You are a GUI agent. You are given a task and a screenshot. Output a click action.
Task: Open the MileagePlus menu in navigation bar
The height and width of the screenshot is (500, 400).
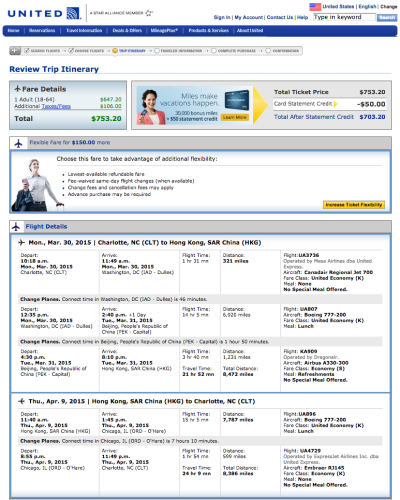click(164, 30)
